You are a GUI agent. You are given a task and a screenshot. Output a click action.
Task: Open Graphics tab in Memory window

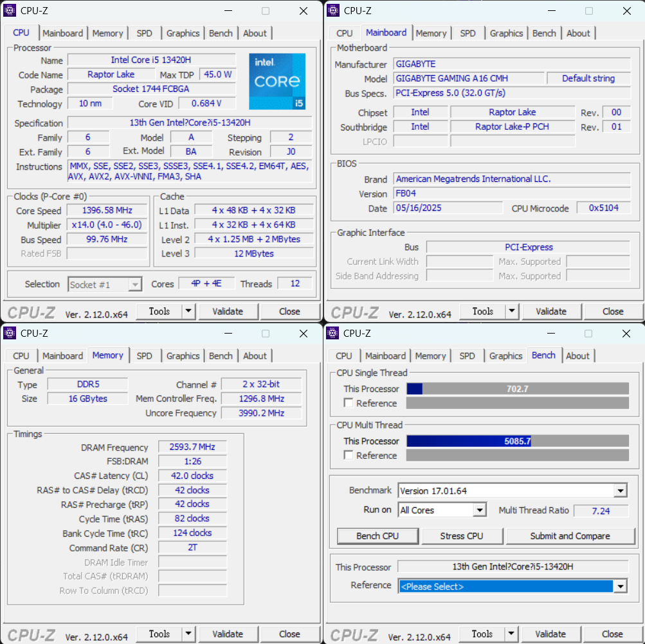183,355
